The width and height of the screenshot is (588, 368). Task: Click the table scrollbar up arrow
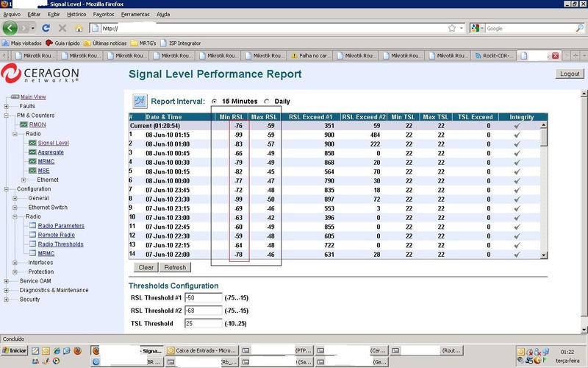(544, 125)
